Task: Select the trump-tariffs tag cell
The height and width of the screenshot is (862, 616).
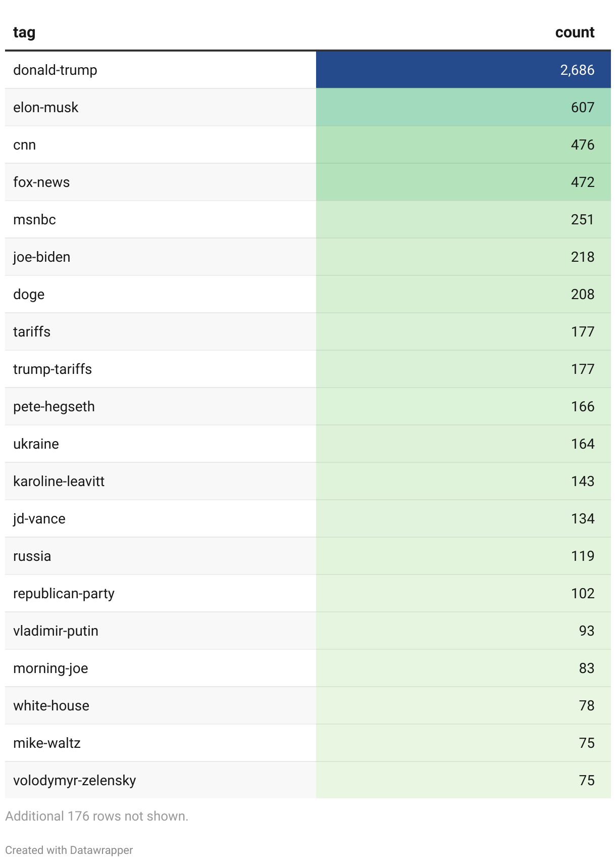Action: (x=53, y=369)
